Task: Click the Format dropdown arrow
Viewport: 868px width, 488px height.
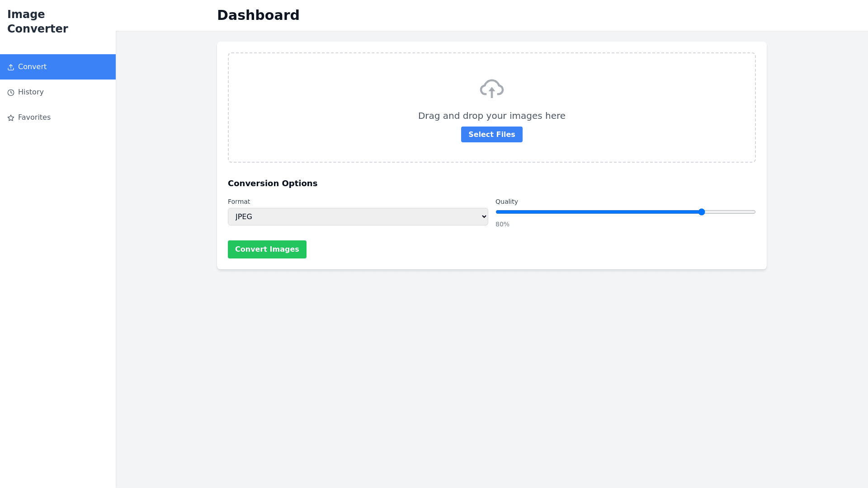Action: tap(484, 217)
